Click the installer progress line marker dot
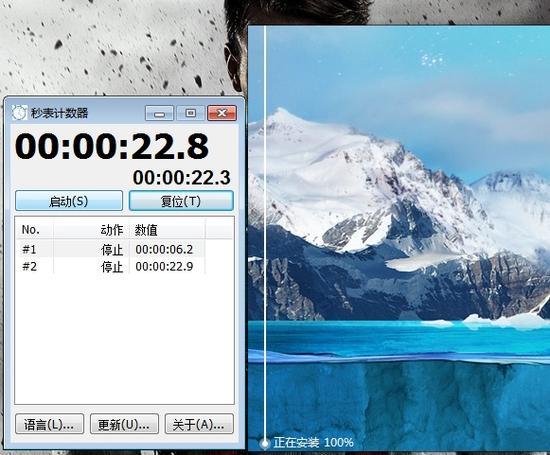This screenshot has height=455, width=550. pyautogui.click(x=264, y=443)
